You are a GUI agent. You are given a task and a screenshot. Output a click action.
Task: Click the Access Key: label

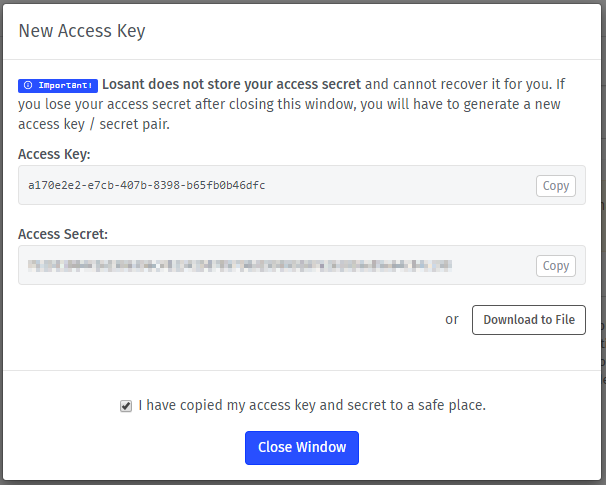[54, 154]
